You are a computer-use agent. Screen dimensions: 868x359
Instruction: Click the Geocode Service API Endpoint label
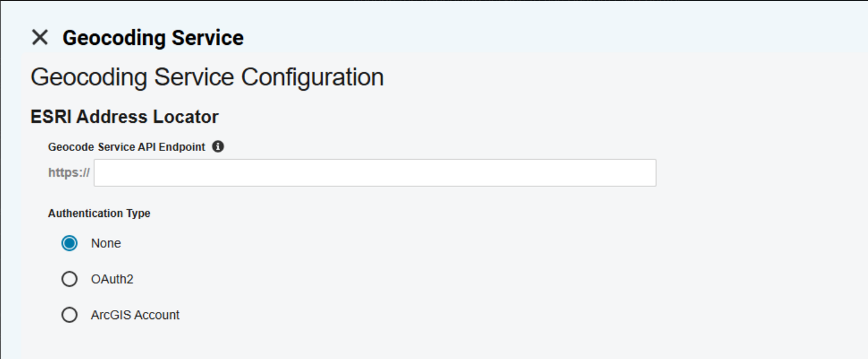(126, 147)
